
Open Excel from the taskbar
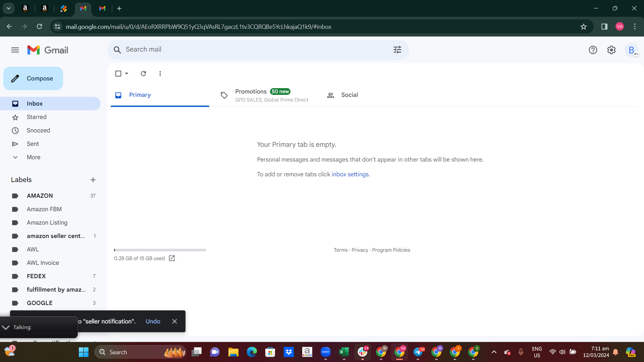click(x=344, y=352)
